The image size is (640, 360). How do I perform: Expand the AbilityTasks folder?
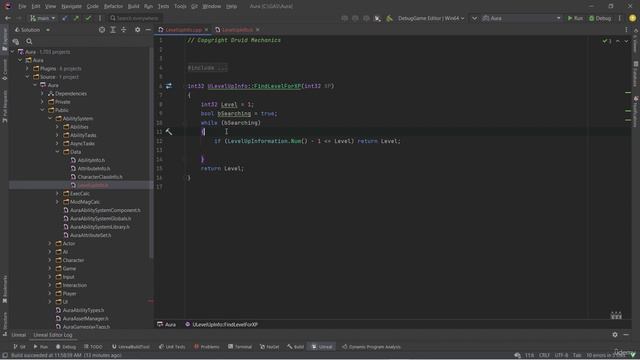[x=58, y=135]
